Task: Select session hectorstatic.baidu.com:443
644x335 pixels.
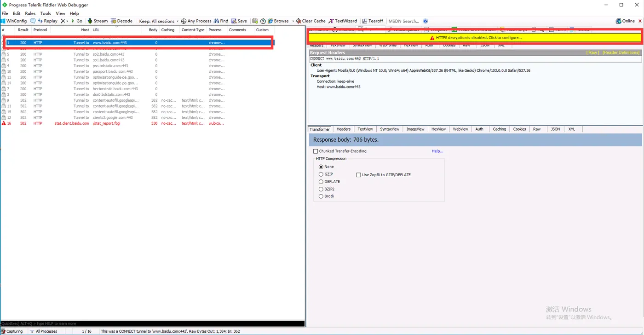Action: pos(138,89)
